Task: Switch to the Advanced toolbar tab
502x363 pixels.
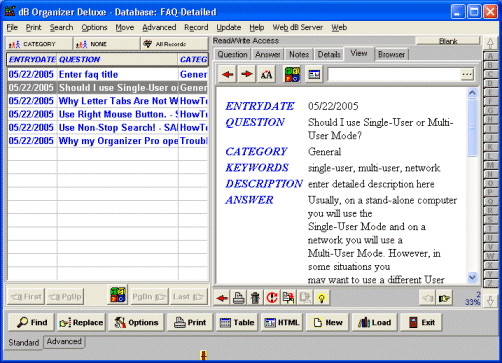Action: click(x=64, y=342)
